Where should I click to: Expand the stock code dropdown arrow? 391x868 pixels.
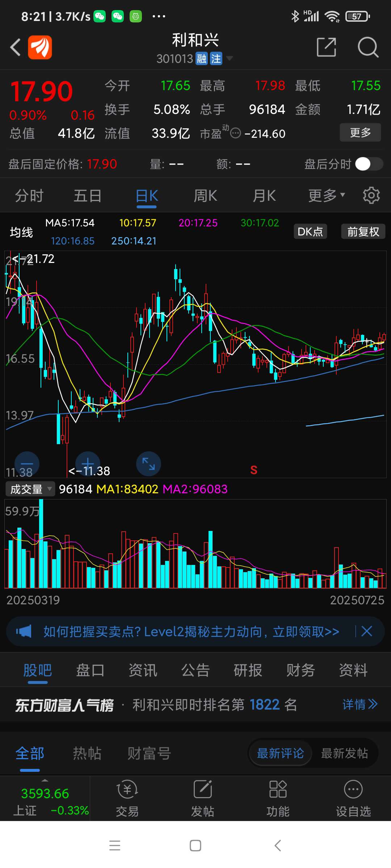click(230, 58)
